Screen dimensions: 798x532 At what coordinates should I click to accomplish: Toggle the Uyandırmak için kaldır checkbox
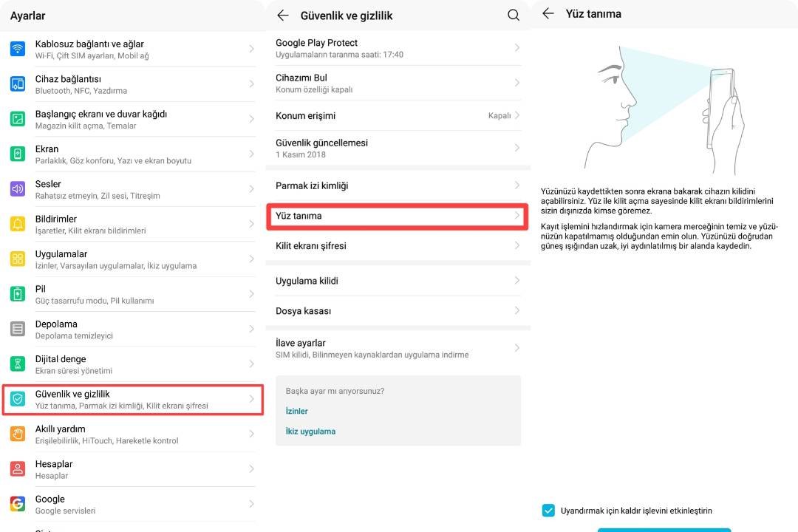pos(548,511)
